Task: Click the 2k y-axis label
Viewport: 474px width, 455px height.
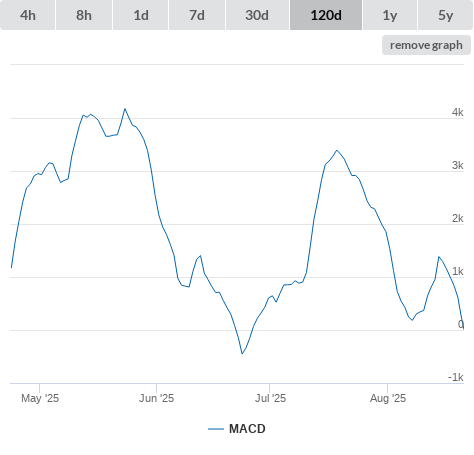Action: [x=458, y=218]
